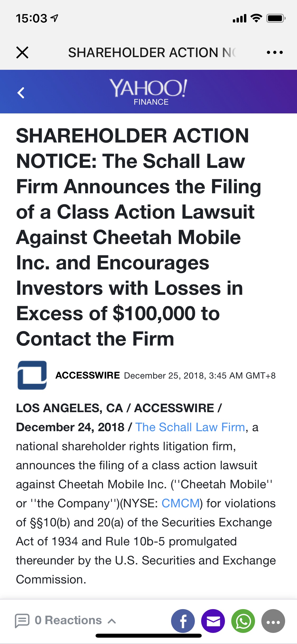This screenshot has height=644, width=297.
Task: Open more sharing options gray button
Action: (273, 621)
